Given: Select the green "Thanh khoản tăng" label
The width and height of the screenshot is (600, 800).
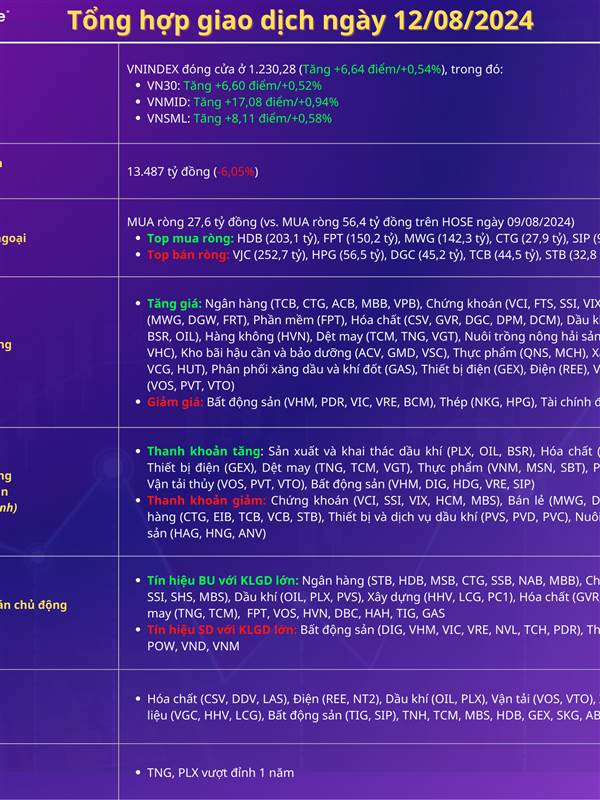Looking at the screenshot, I should pos(204,451).
